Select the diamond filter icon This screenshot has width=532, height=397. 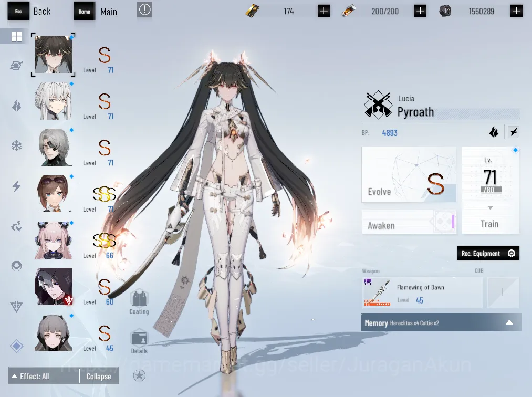coord(16,346)
